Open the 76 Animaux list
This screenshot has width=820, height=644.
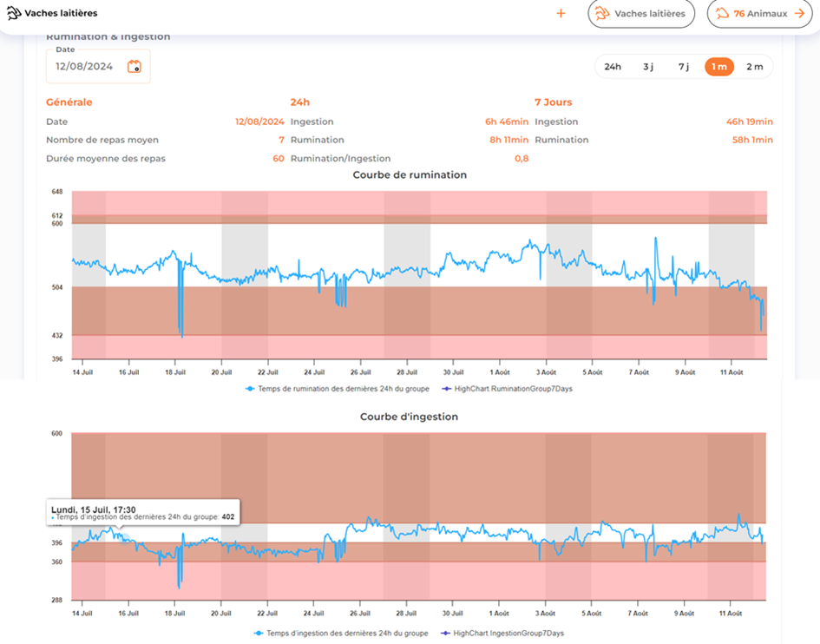click(x=760, y=13)
